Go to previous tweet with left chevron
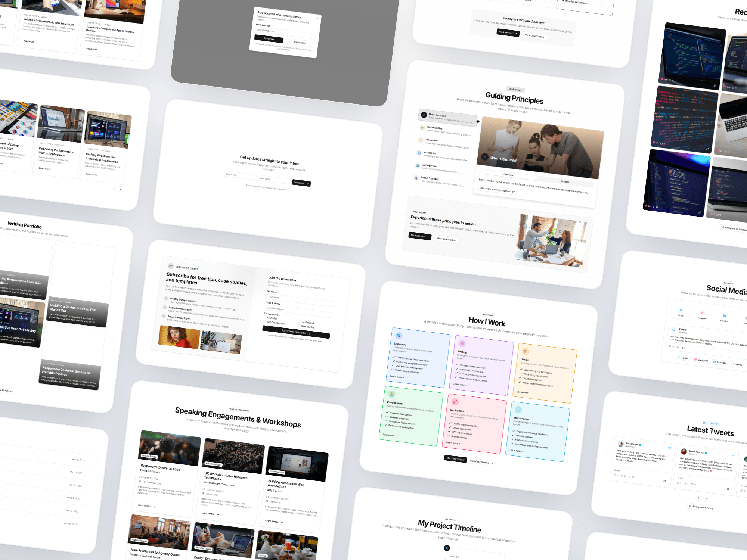The width and height of the screenshot is (747, 560). (698, 498)
